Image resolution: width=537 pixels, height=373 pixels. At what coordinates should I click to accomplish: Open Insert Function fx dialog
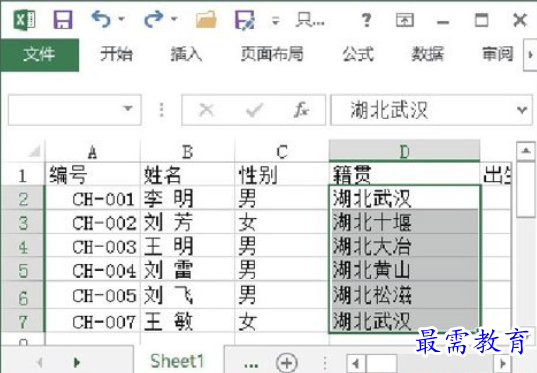[302, 110]
